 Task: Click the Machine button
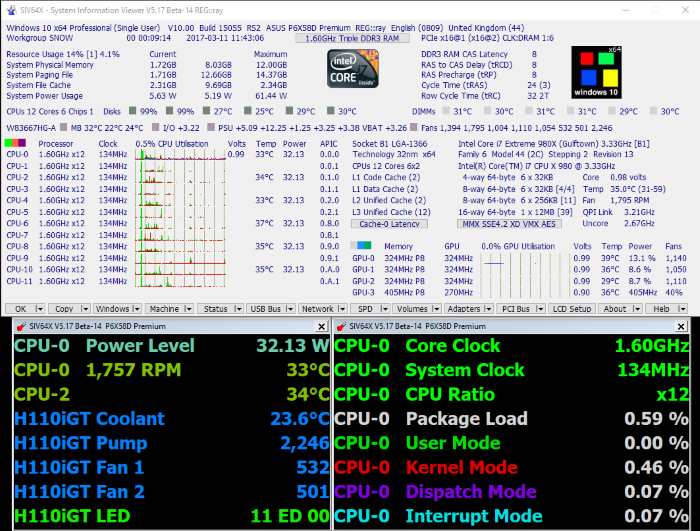pyautogui.click(x=164, y=309)
